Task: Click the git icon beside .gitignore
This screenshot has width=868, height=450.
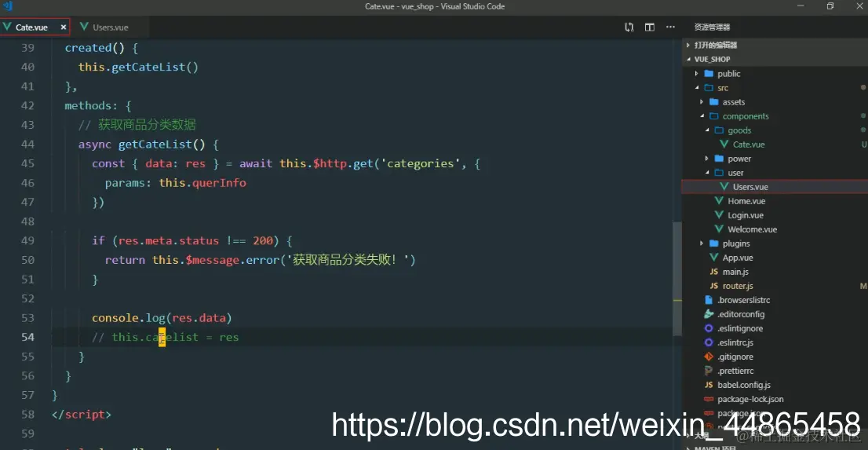Action: tap(709, 357)
